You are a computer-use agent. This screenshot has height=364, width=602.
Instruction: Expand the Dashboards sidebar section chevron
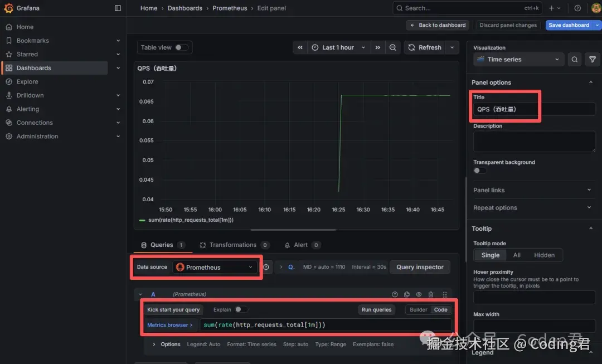118,68
